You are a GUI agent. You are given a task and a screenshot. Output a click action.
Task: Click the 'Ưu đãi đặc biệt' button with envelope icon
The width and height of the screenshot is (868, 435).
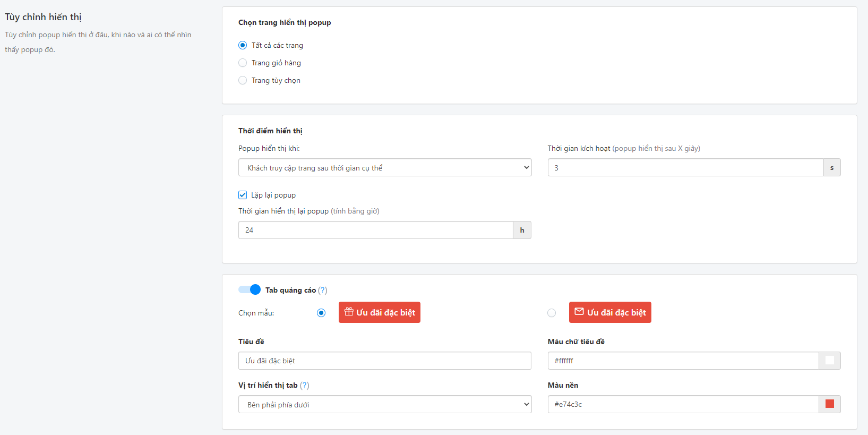[x=610, y=312]
